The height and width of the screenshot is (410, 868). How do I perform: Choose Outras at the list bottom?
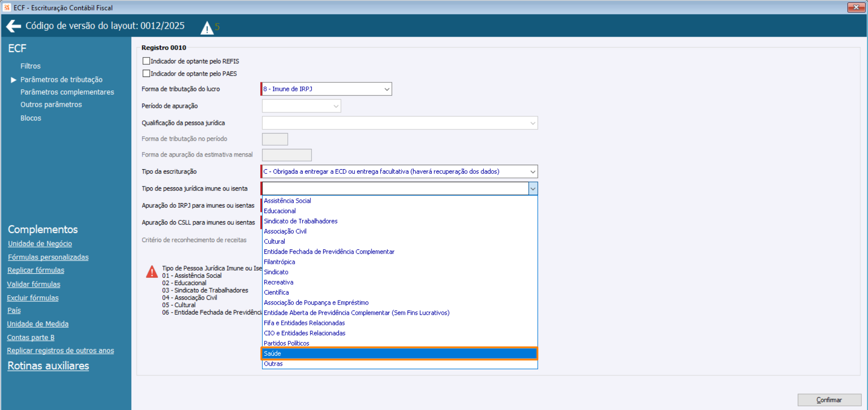[x=400, y=364]
